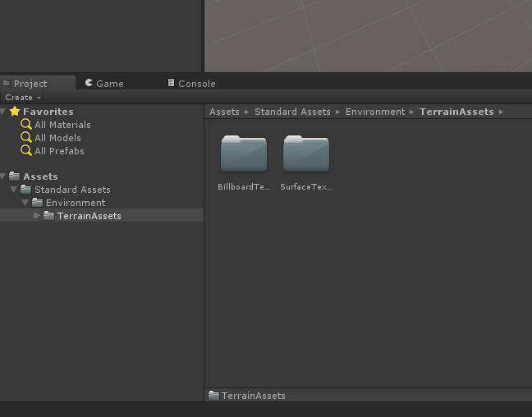Viewport: 532px width, 417px height.
Task: Go to Assets in the breadcrumb
Action: 224,112
